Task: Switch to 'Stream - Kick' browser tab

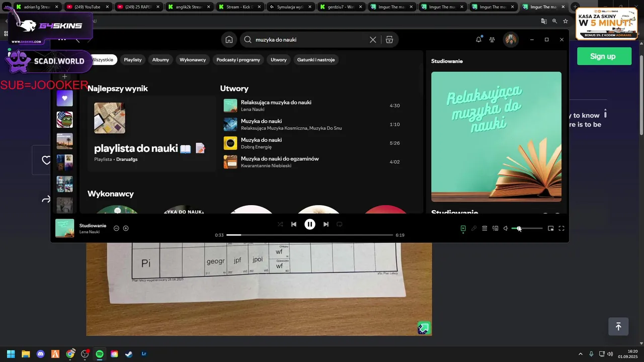Action: coord(240,7)
